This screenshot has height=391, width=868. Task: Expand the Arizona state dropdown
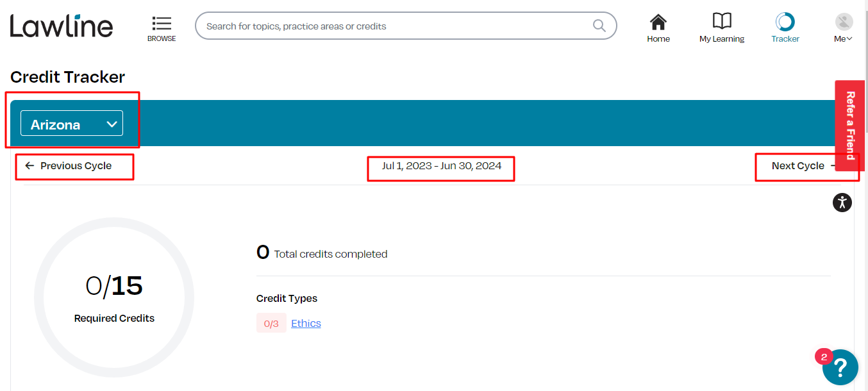pos(72,123)
